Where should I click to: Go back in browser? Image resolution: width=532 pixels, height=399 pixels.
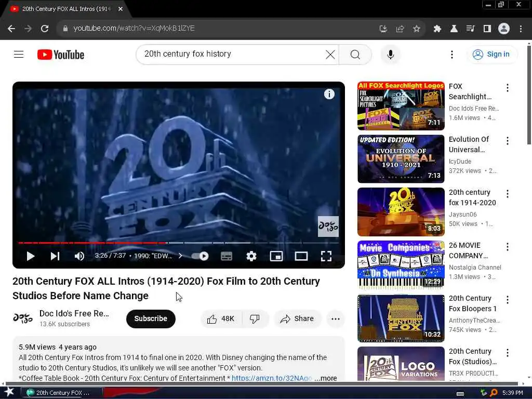pos(11,29)
